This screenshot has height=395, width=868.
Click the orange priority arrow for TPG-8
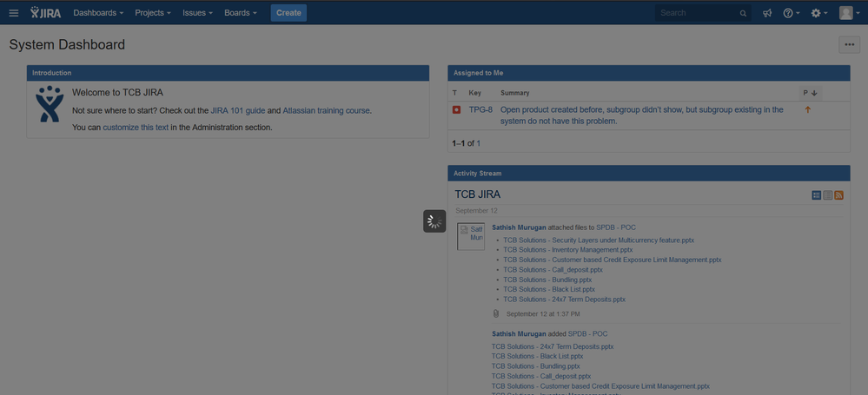tap(808, 110)
